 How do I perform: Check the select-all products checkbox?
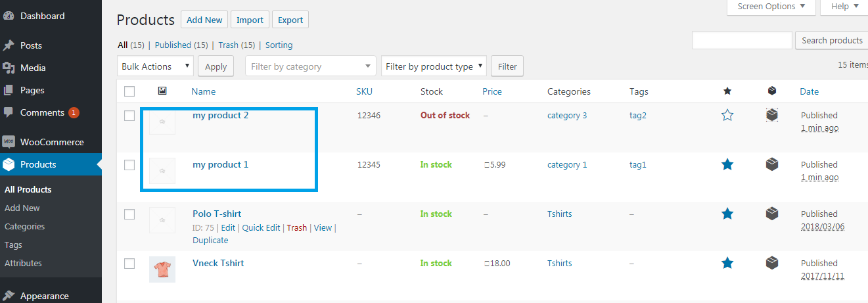(x=129, y=91)
